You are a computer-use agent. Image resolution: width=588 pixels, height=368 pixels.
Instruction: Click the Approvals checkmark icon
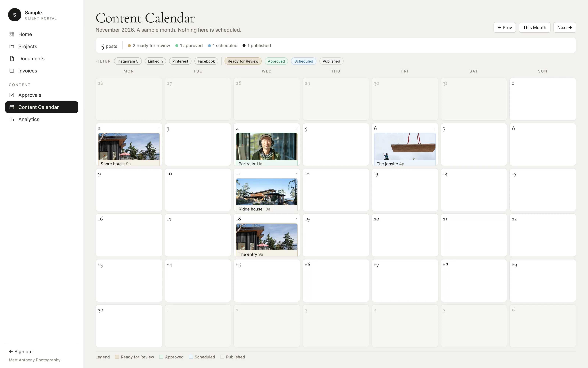pyautogui.click(x=12, y=95)
